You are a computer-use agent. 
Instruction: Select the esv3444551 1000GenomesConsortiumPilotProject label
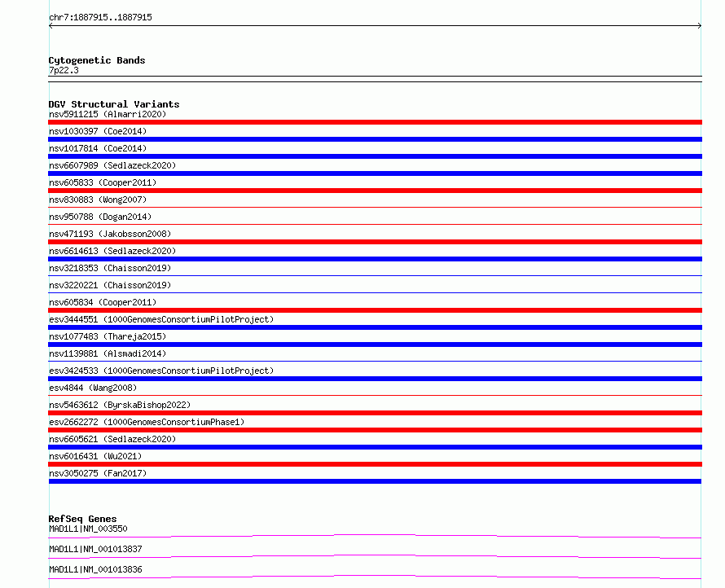click(x=161, y=319)
